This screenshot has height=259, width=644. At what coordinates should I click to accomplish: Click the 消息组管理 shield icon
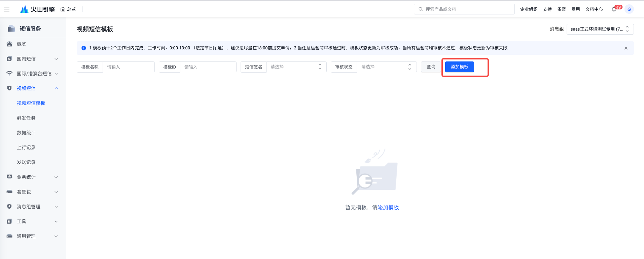click(x=9, y=207)
